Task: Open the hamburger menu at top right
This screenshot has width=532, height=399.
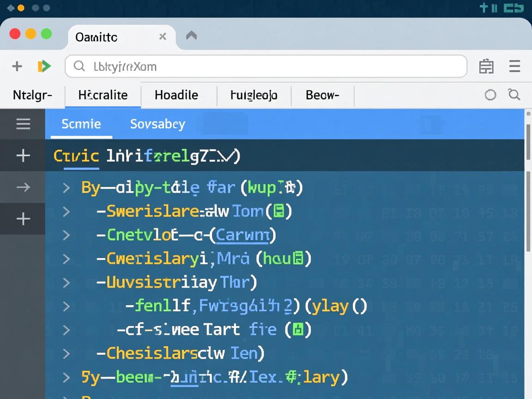Action: point(514,66)
